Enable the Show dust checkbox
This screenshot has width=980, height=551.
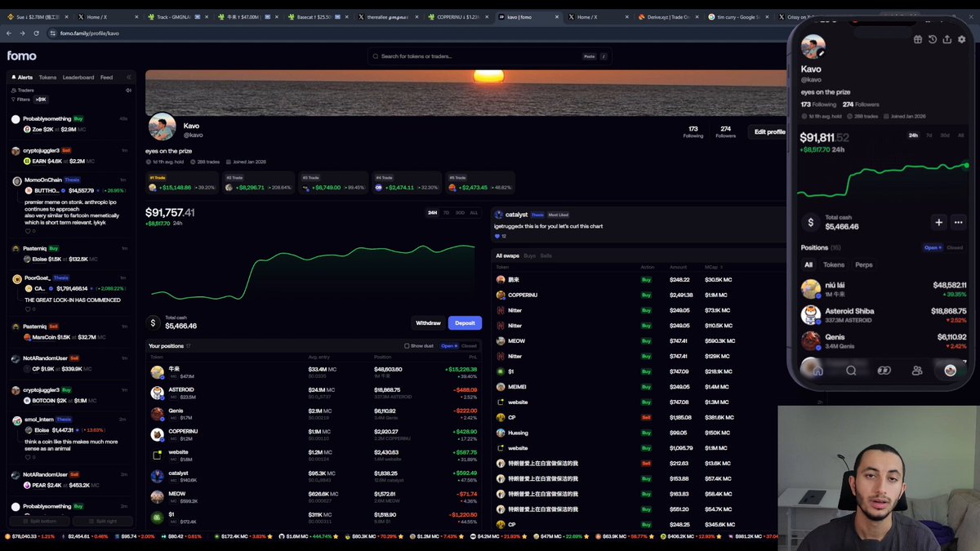[x=407, y=346]
